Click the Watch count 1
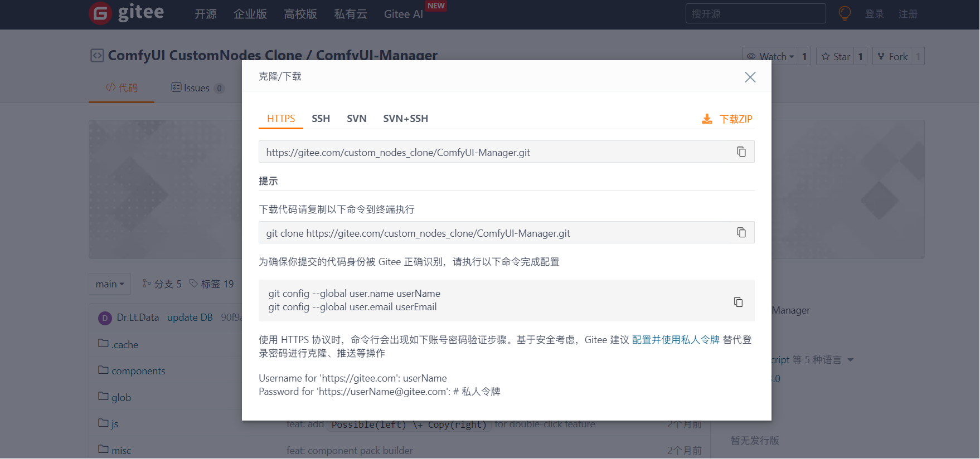The height and width of the screenshot is (459, 980). pyautogui.click(x=804, y=56)
